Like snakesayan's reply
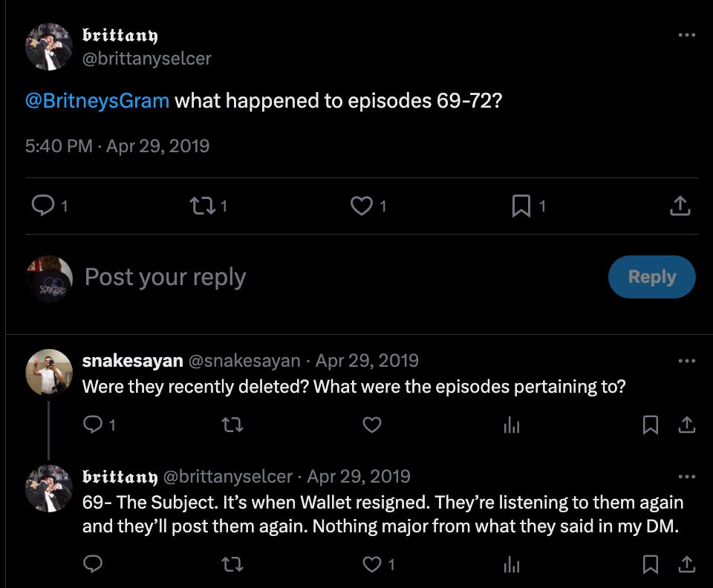713x588 pixels. [x=372, y=425]
